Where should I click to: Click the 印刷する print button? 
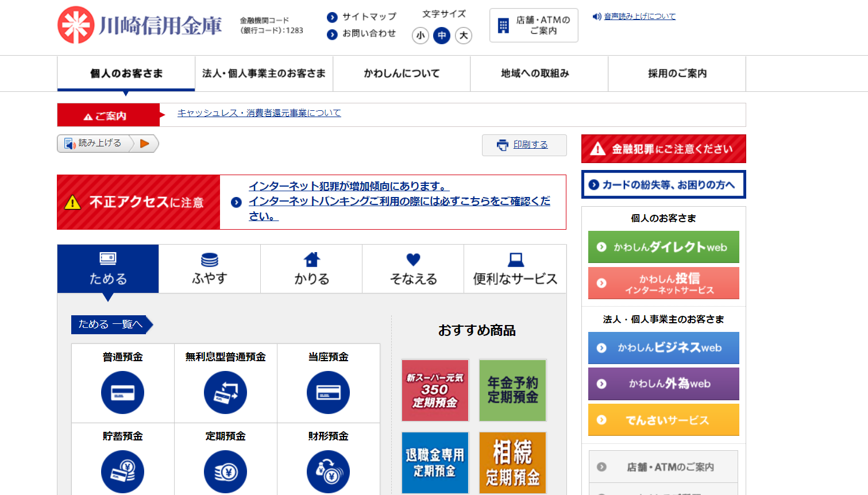(524, 145)
